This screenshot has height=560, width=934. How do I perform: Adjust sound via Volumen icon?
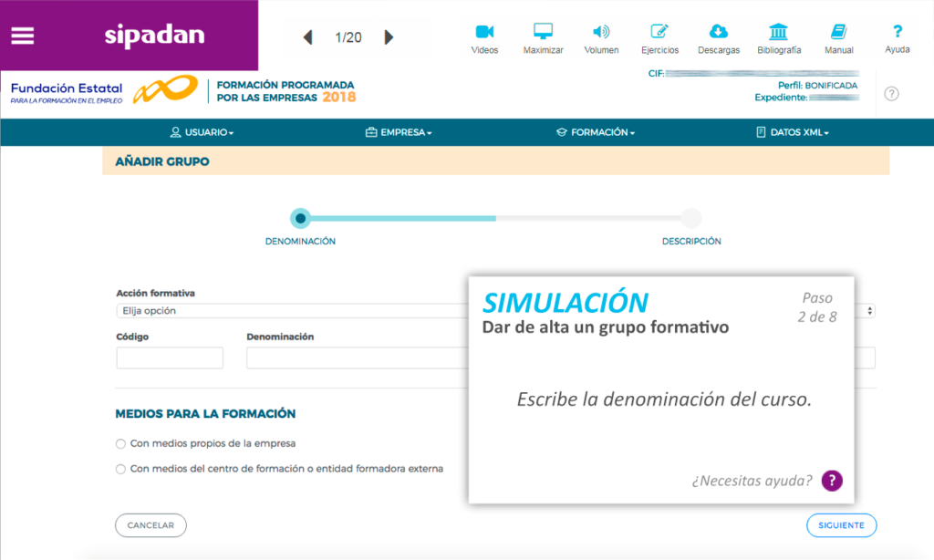(601, 39)
